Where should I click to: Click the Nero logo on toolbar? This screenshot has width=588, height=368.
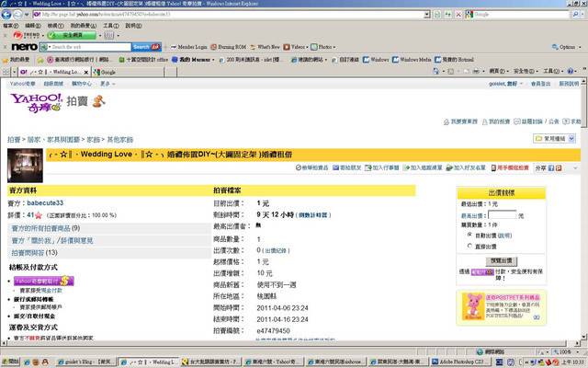tap(24, 47)
